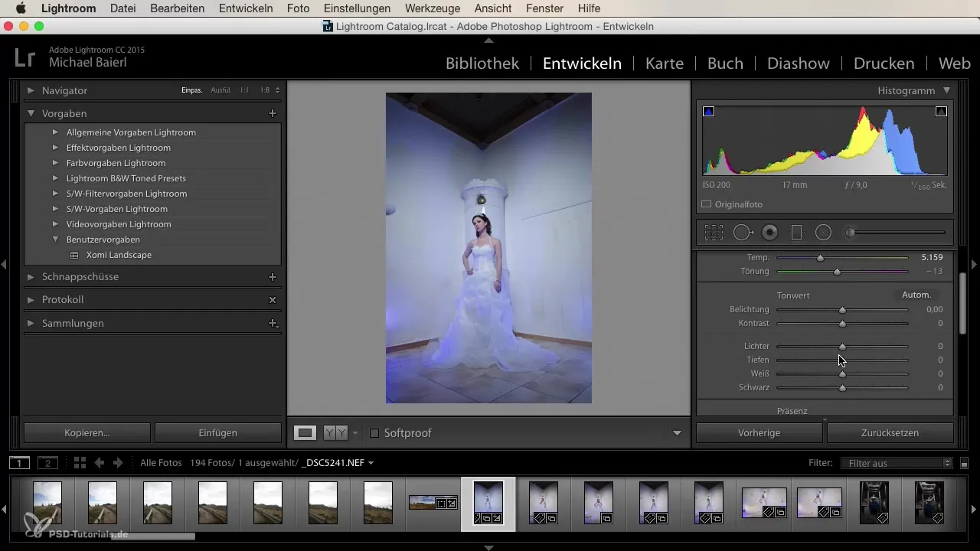Hide the top module picker panel
This screenshot has height=551, width=980.
489,40
